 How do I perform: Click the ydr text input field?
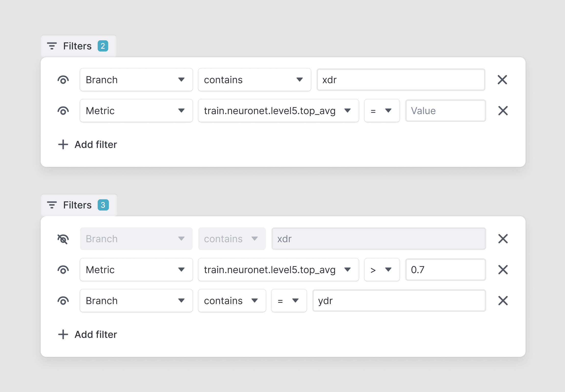pos(399,301)
